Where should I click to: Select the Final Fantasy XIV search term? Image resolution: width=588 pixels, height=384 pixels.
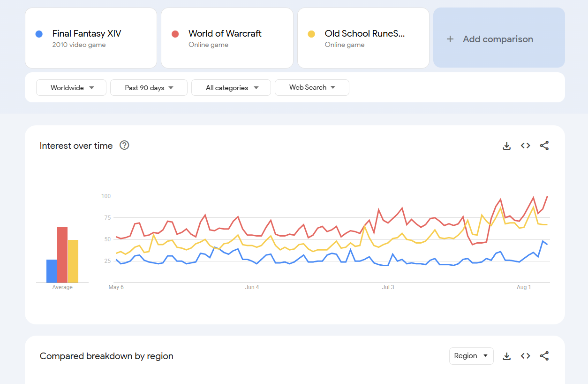pos(91,38)
